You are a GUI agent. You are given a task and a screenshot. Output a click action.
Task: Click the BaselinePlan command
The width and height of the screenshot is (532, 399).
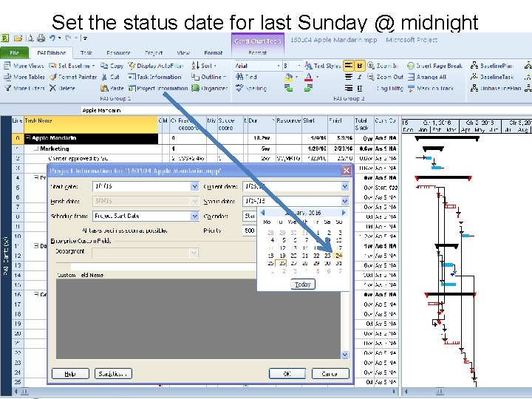pos(492,66)
